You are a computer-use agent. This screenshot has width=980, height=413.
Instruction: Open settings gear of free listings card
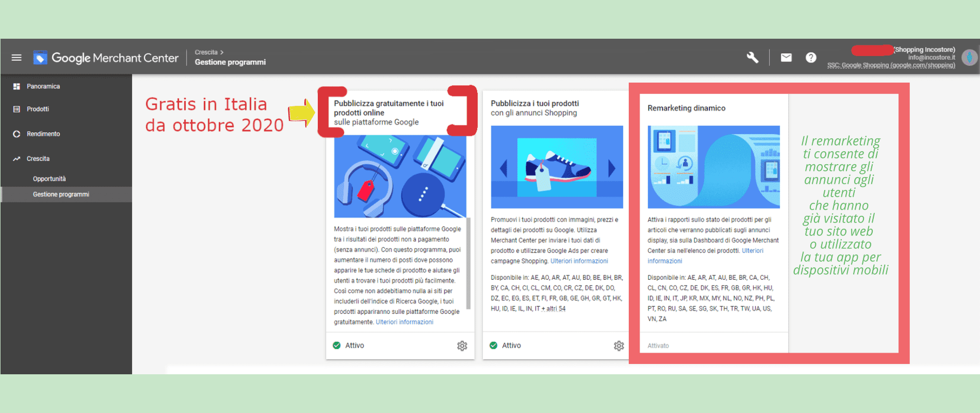click(462, 345)
